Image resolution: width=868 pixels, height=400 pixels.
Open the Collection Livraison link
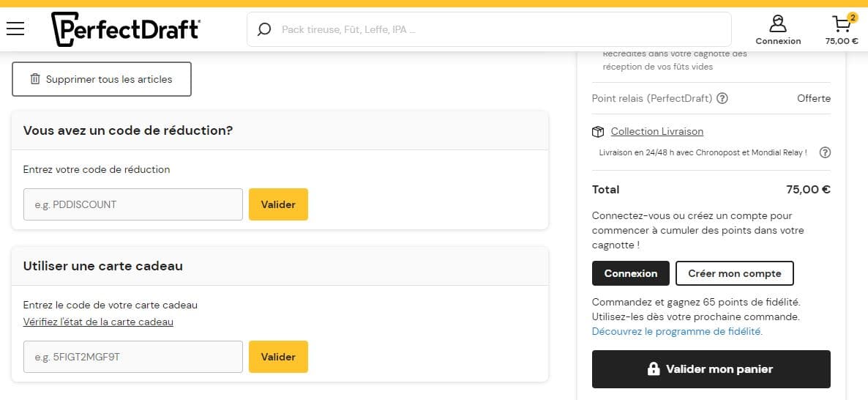click(656, 132)
